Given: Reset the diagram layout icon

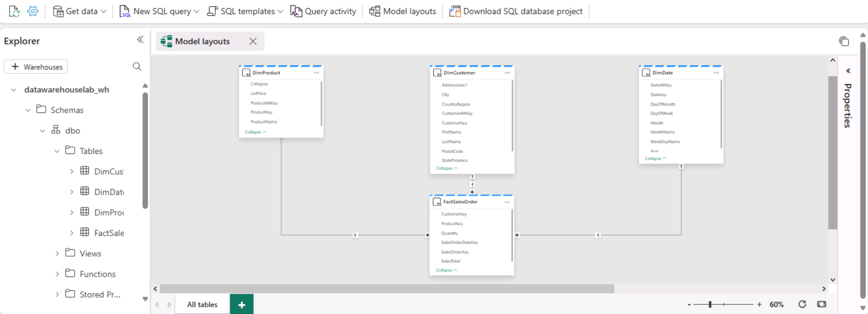Looking at the screenshot, I should pos(802,304).
